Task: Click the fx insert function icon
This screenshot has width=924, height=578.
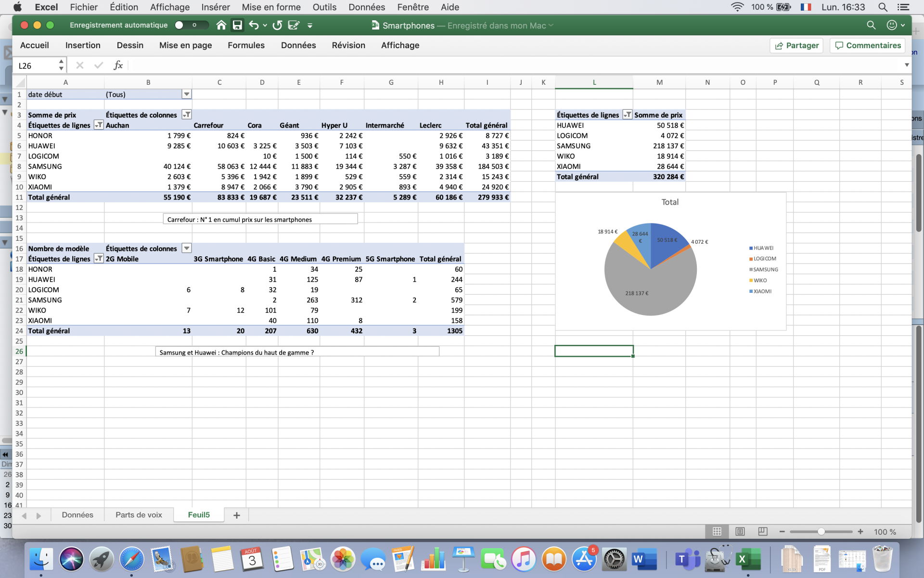Action: click(118, 65)
